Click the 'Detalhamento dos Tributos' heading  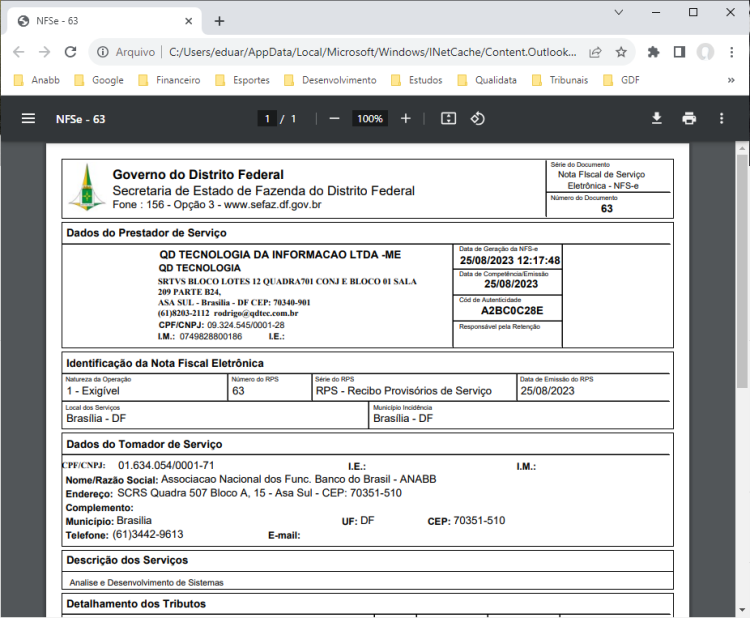pos(136,604)
